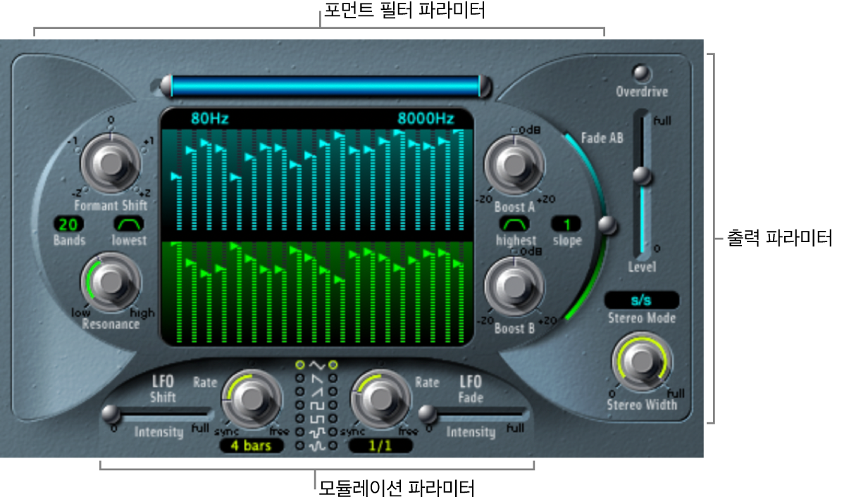Click the Stereo Width knob
The width and height of the screenshot is (849, 504).
pyautogui.click(x=641, y=363)
